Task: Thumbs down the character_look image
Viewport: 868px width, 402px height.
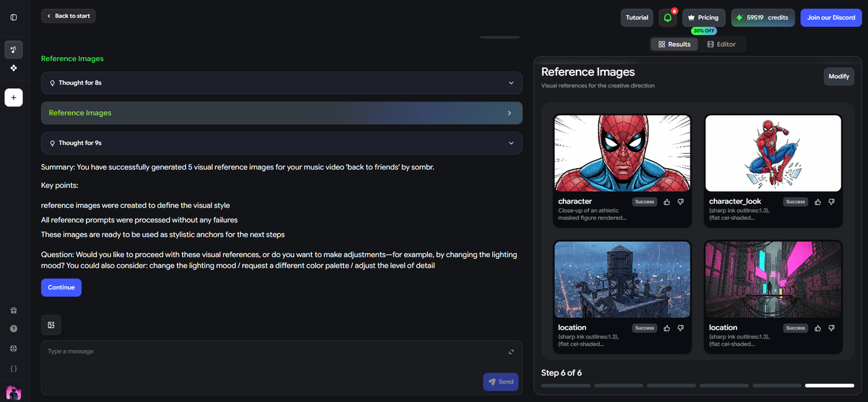Action: (x=831, y=202)
